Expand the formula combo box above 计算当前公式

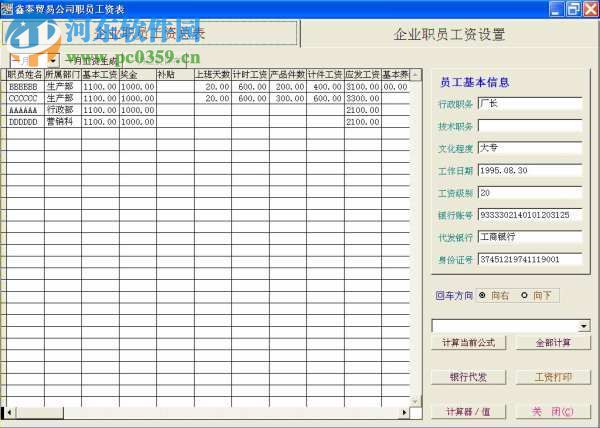tap(584, 326)
